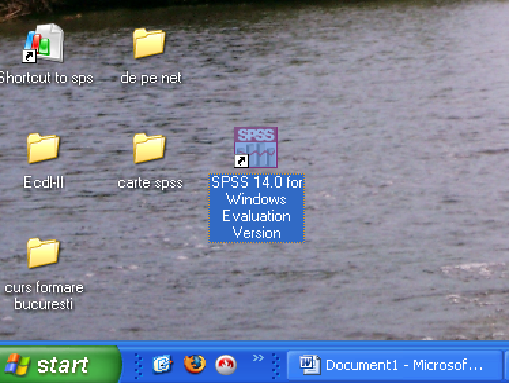The width and height of the screenshot is (512, 384).
Task: Select the SPSS 14.0 for Windows shortcut icon
Action: pyautogui.click(x=256, y=147)
